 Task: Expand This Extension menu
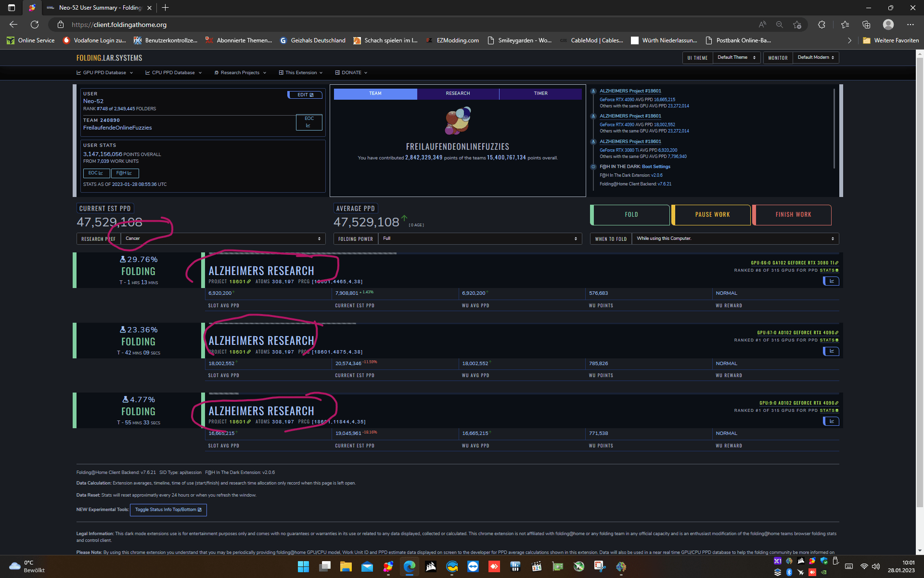[x=301, y=73]
